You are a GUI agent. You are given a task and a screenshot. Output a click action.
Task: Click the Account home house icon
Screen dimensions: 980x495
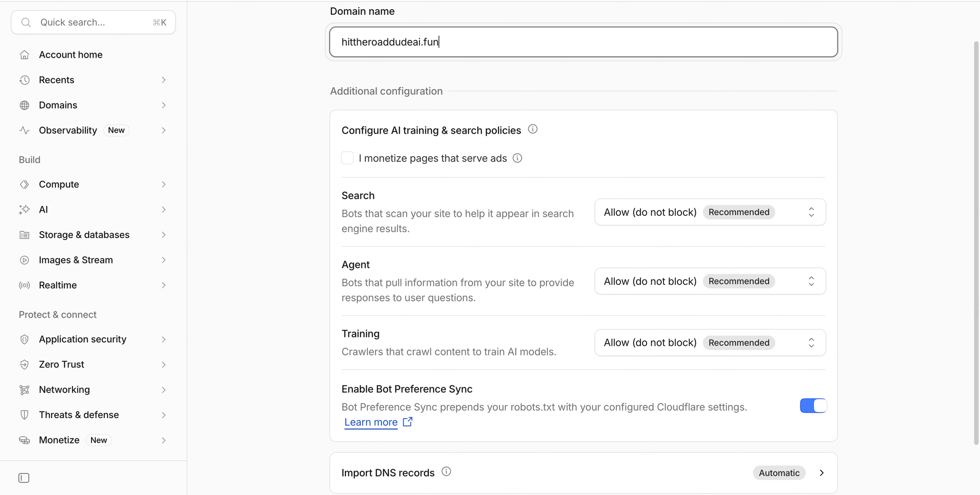tap(24, 55)
